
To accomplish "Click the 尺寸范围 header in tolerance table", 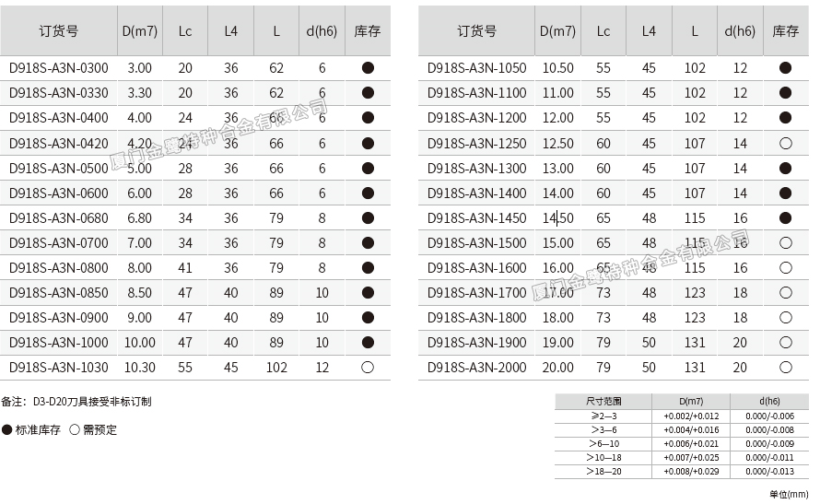I will 603,402.
